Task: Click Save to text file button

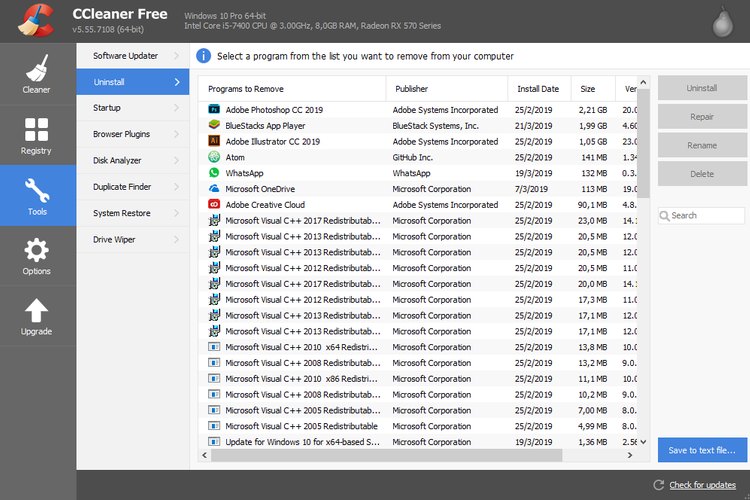Action: (x=702, y=450)
